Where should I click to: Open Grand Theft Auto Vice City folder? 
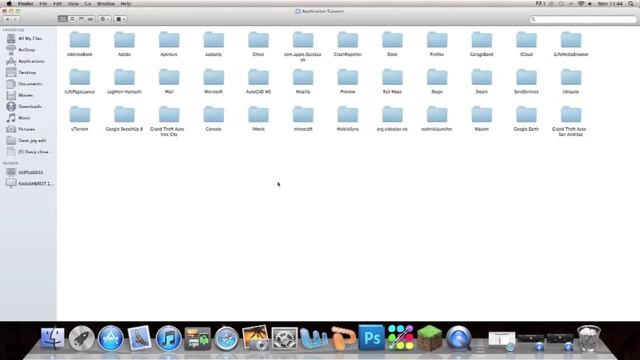coord(169,115)
